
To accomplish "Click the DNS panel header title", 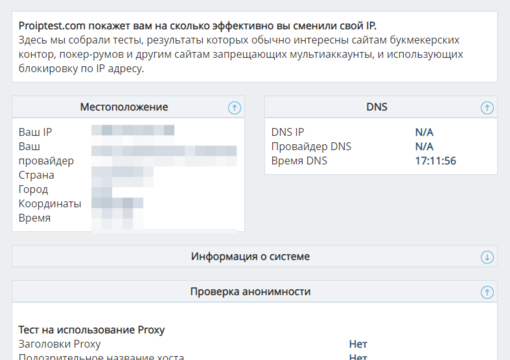I will [x=377, y=107].
